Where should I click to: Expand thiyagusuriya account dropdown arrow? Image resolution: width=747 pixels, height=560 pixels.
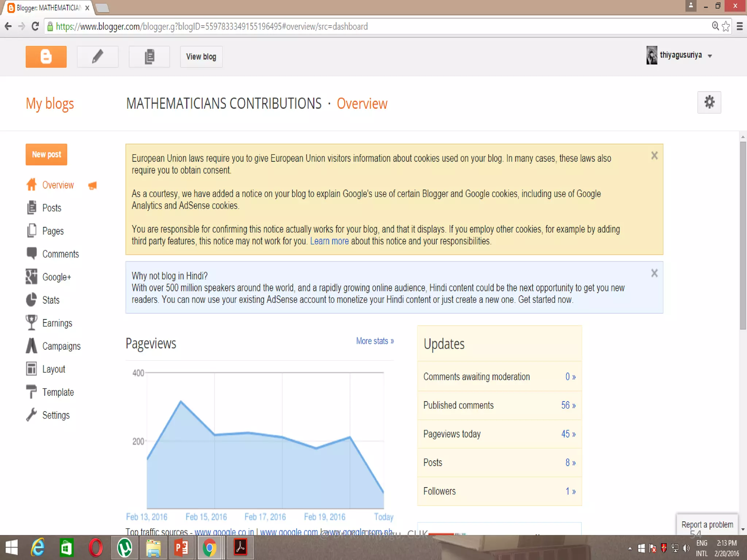point(710,56)
